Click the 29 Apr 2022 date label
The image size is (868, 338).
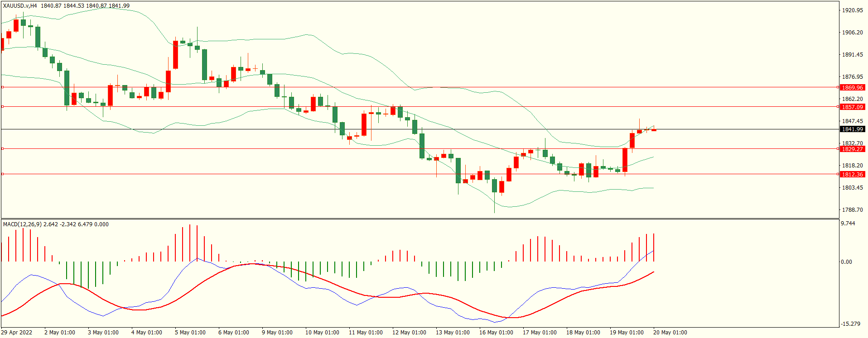click(17, 332)
